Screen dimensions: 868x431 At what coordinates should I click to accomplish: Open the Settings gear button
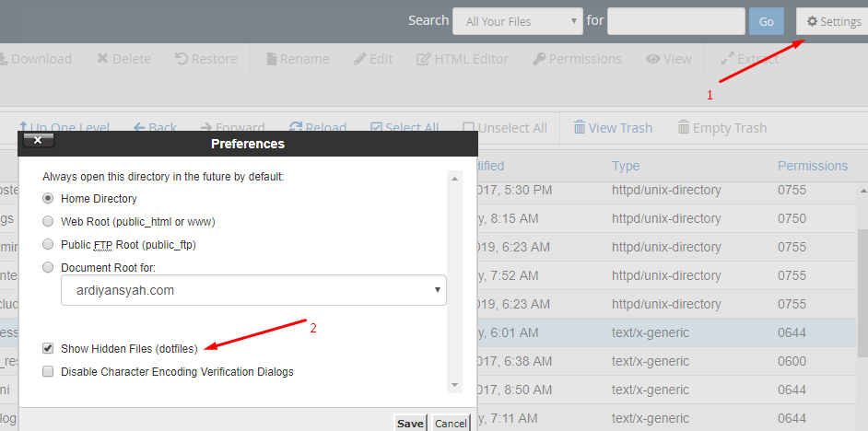833,21
